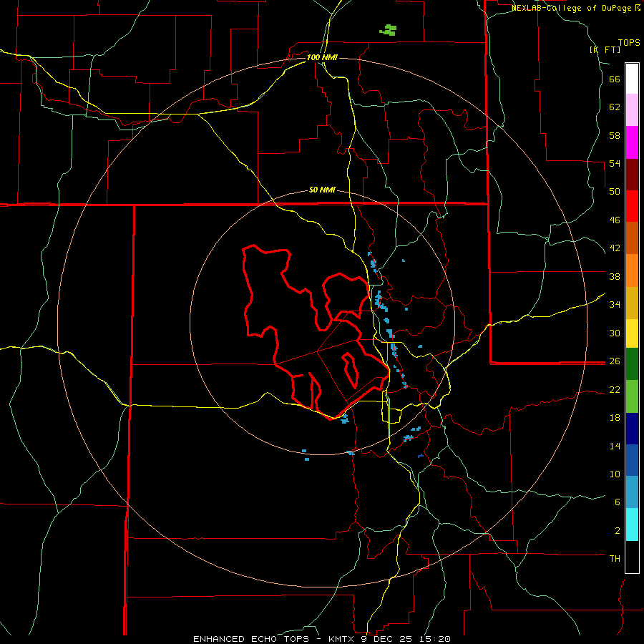Click the black TH swatch at legend bottom

click(632, 557)
